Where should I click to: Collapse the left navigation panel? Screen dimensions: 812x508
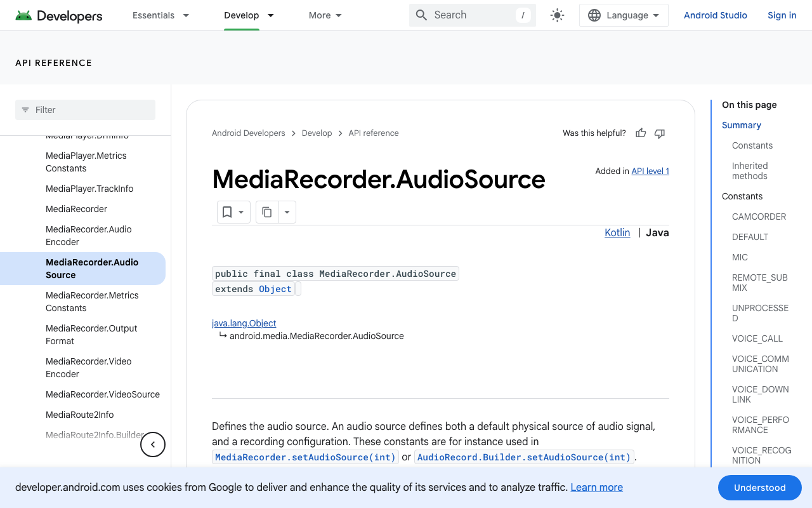(153, 444)
